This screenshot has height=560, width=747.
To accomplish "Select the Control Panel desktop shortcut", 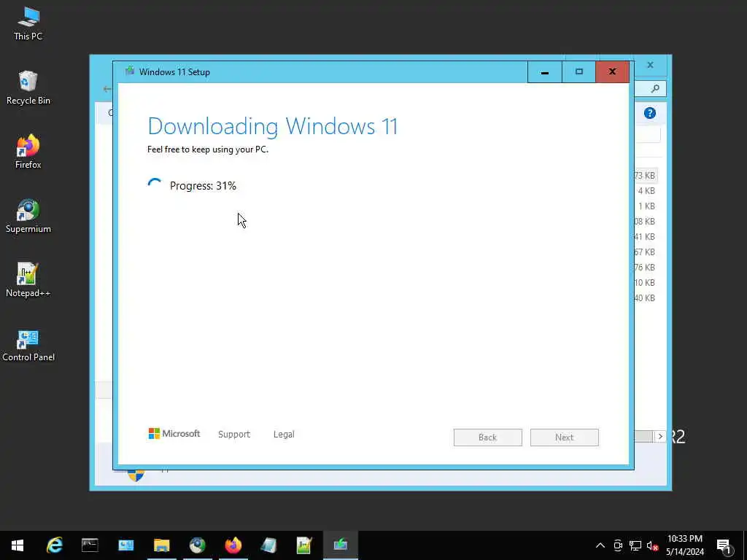I will click(x=28, y=345).
